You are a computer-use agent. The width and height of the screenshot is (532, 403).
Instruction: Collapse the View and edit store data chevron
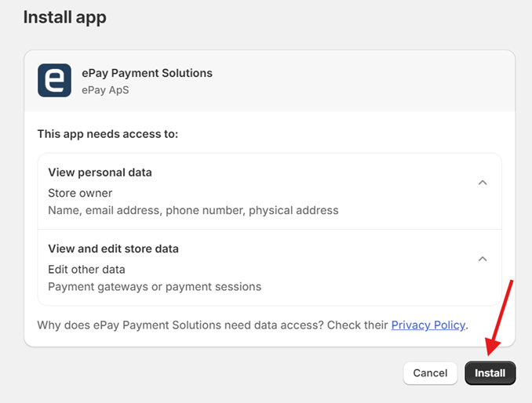point(483,259)
